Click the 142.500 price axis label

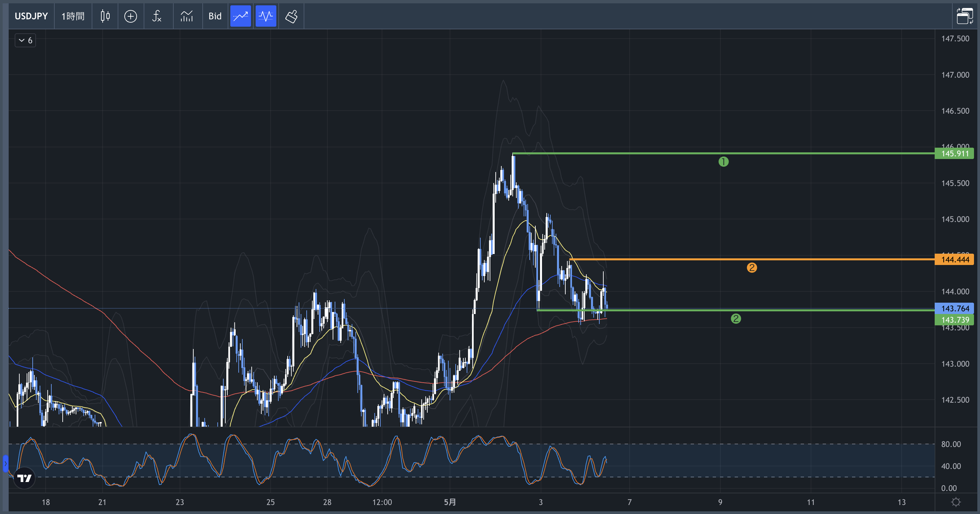[x=955, y=400]
